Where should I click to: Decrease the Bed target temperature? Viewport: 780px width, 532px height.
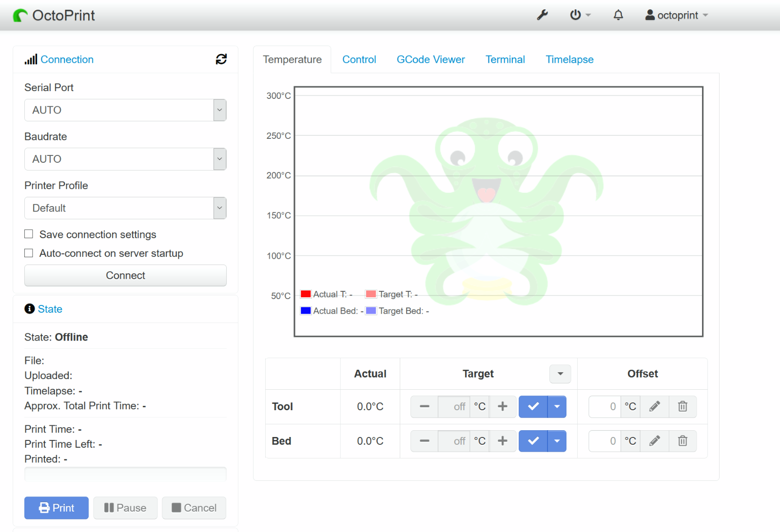point(425,441)
